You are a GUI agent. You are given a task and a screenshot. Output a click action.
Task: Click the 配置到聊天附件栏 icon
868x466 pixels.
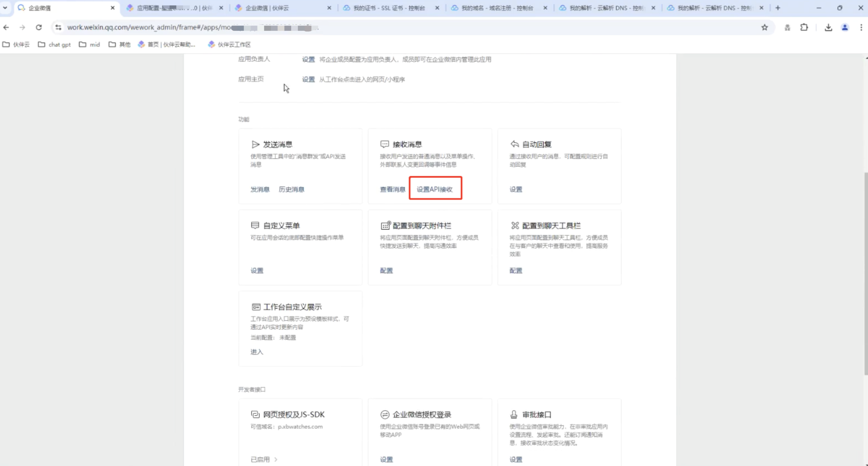385,226
